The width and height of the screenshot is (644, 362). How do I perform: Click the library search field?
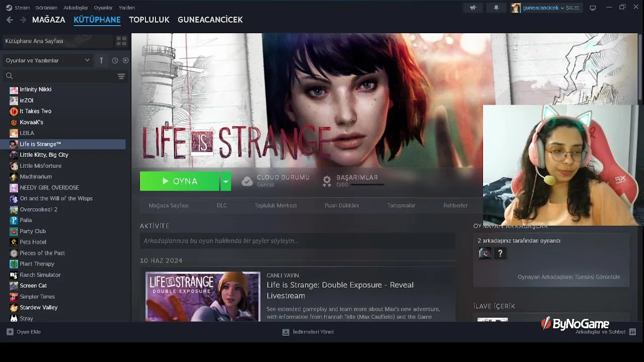[x=66, y=76]
